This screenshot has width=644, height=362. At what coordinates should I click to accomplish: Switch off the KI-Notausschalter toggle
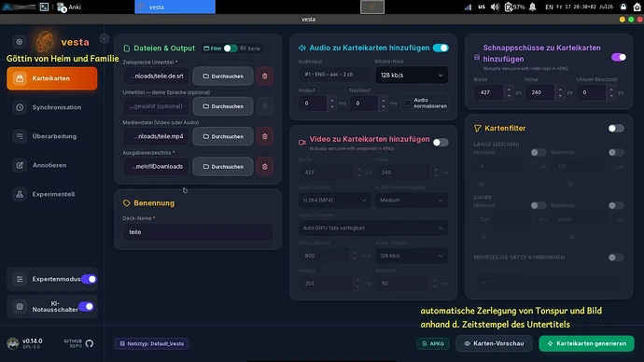(x=86, y=307)
